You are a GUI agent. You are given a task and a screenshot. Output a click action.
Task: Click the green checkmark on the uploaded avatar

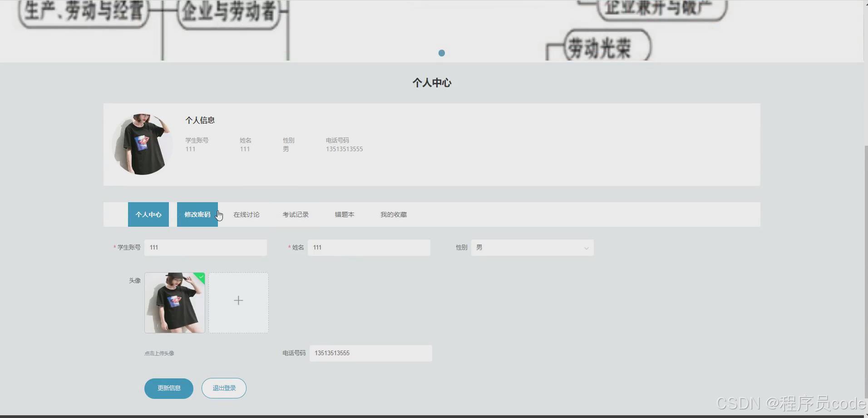(201, 277)
